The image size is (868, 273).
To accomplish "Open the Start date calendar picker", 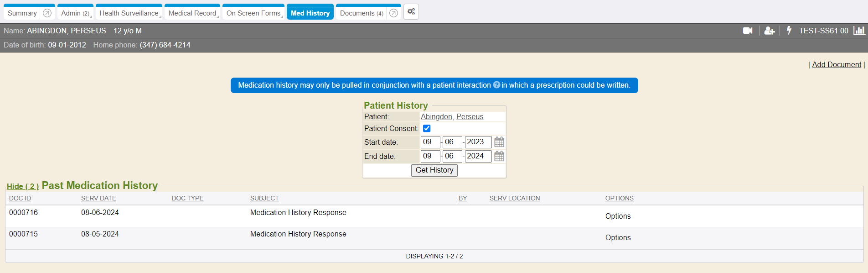I will coord(499,142).
